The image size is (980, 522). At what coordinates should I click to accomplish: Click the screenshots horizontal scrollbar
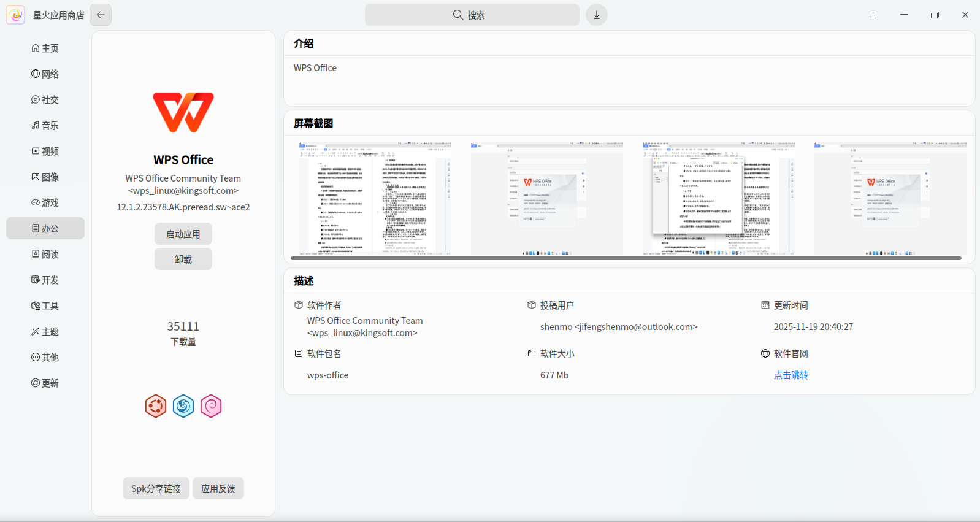[626, 258]
